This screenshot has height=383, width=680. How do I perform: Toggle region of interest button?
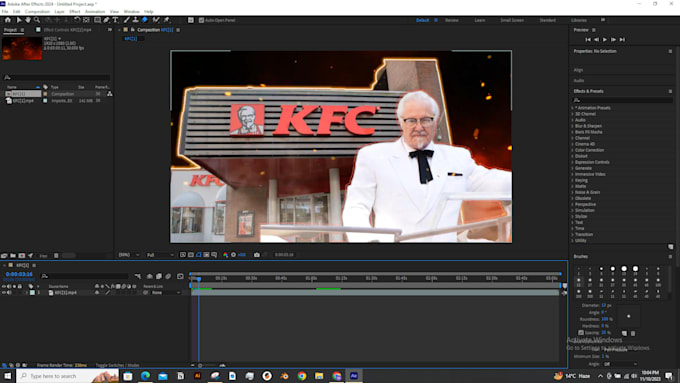[206, 255]
